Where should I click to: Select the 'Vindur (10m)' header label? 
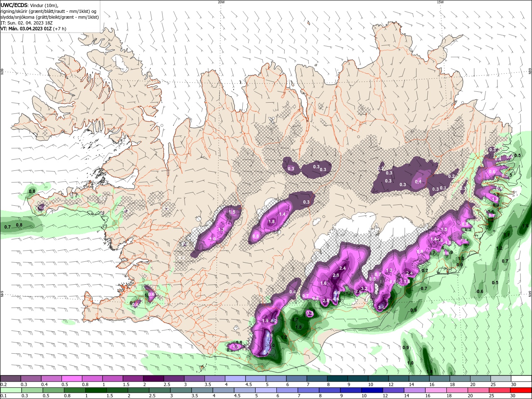tap(44, 5)
